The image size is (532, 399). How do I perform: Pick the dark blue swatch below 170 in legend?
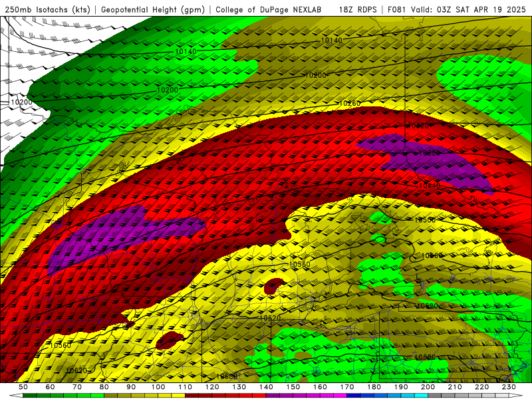coord(354,395)
